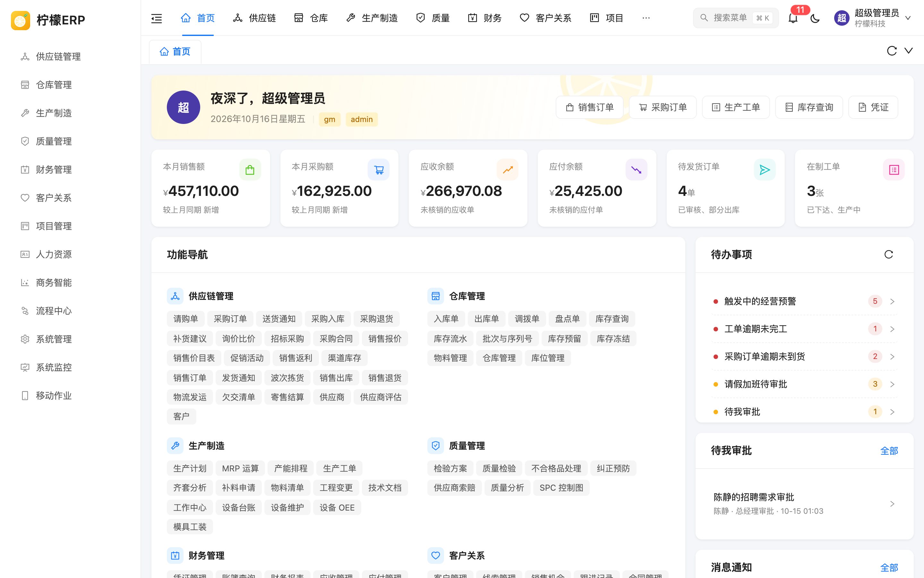
Task: Click the search menu input field
Action: click(735, 18)
